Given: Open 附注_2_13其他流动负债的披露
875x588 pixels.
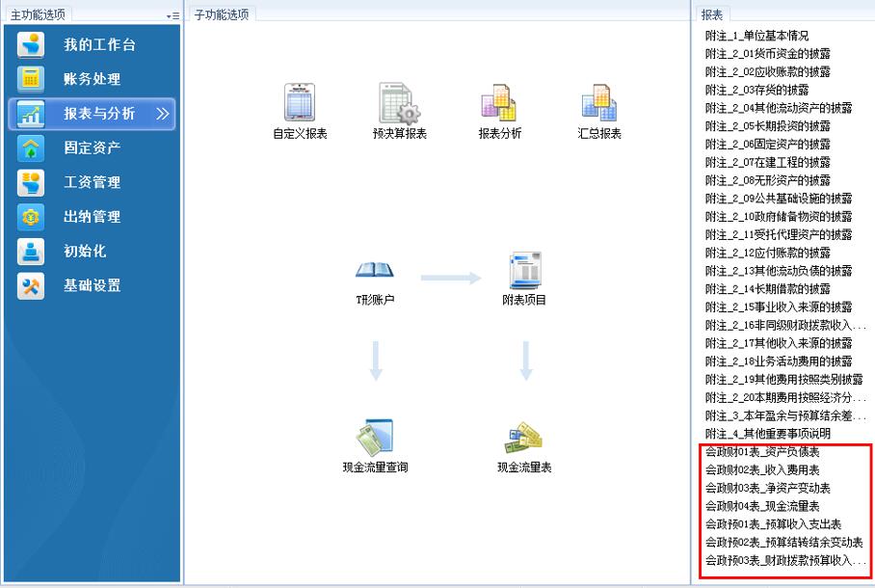Looking at the screenshot, I should [779, 271].
